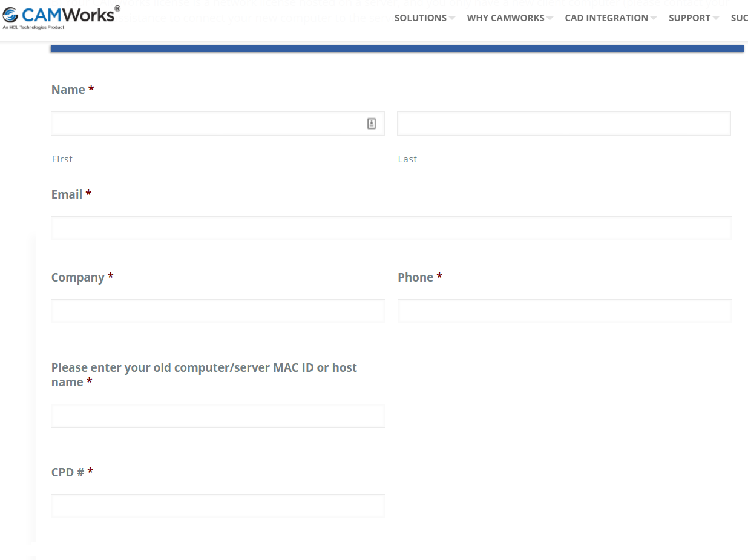The image size is (748, 560).
Task: Click into the Email input field
Action: (x=392, y=228)
